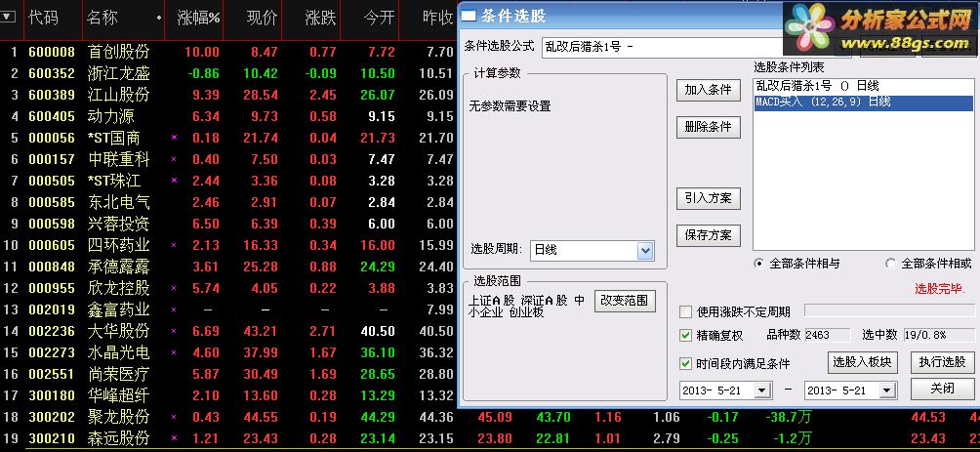This screenshot has width=980, height=452.
Task: Click the marker icon next to 四环药业
Action: (x=175, y=245)
